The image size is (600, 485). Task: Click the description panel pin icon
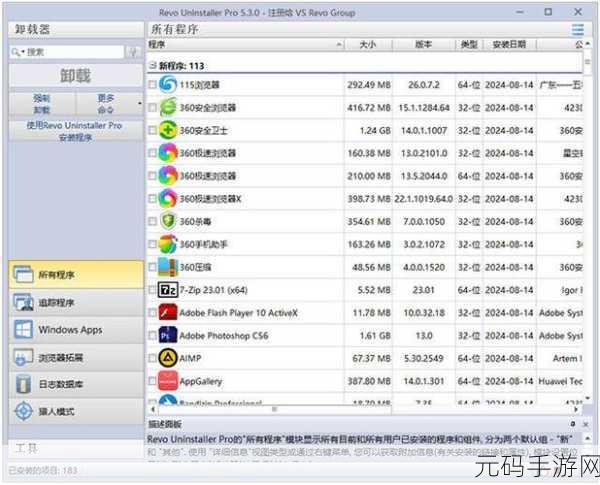pos(573,424)
